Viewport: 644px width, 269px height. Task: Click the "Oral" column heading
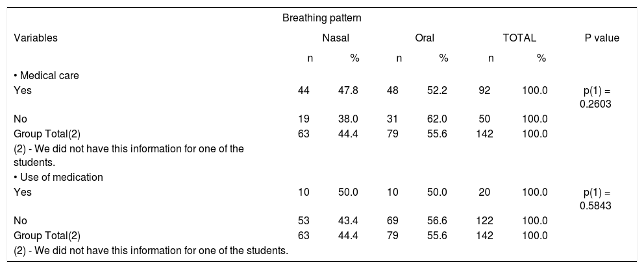(425, 38)
